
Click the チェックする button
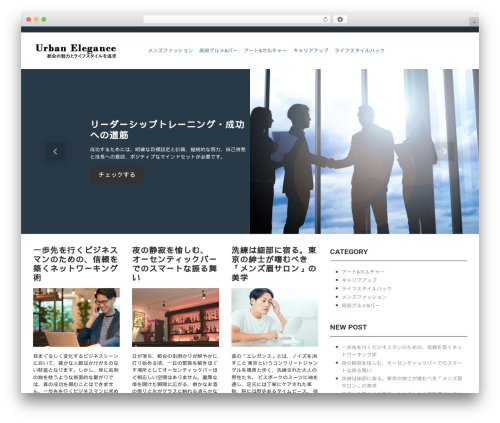[117, 175]
